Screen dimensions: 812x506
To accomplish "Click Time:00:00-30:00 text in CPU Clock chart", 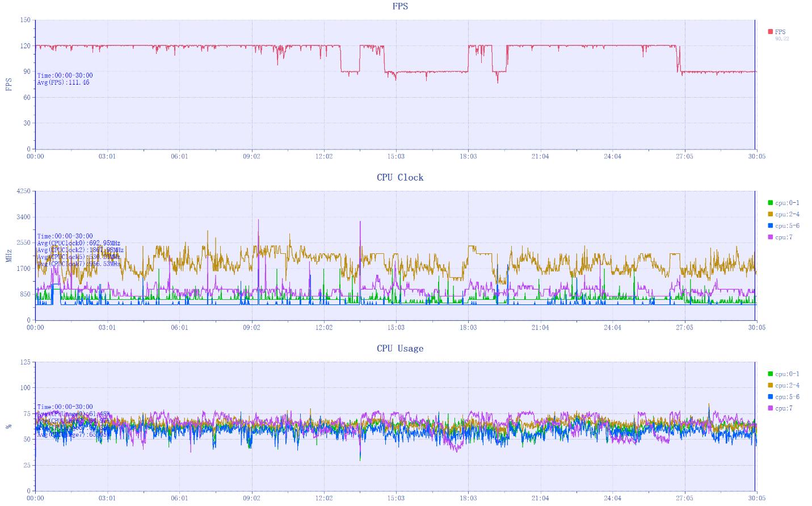I will (65, 236).
